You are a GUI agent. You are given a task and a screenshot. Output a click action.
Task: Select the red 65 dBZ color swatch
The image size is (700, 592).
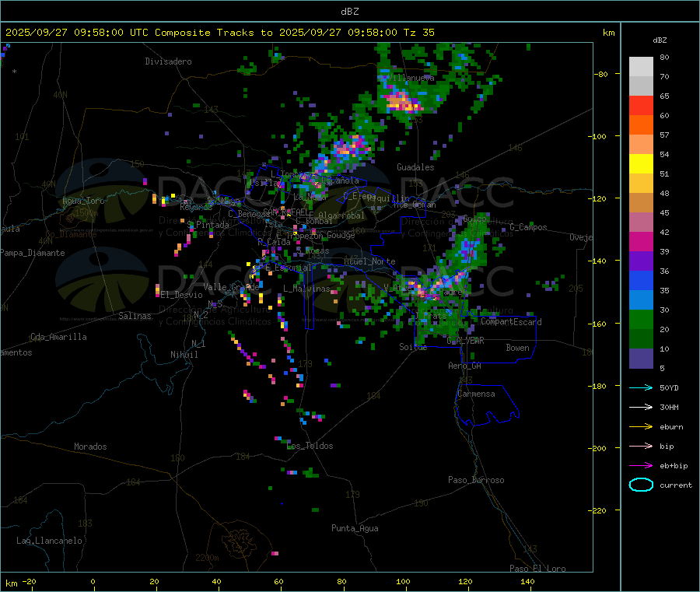[641, 105]
